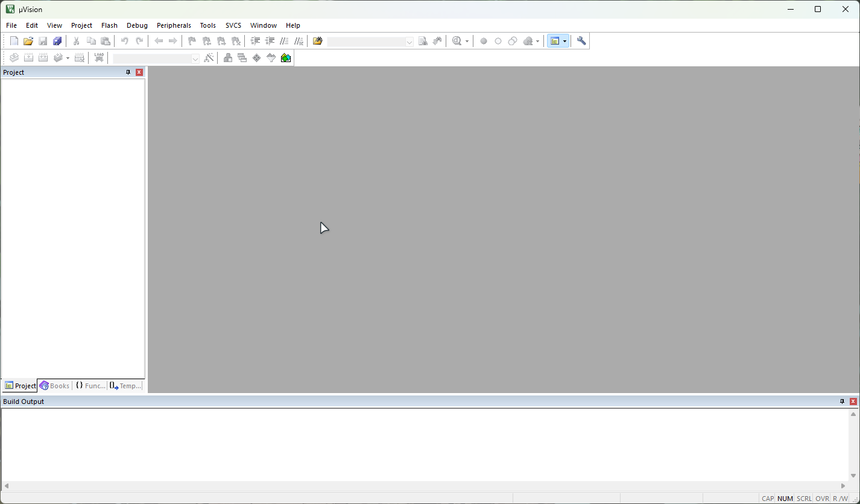Click the Find in Files folder icon
The image size is (860, 504).
click(318, 41)
